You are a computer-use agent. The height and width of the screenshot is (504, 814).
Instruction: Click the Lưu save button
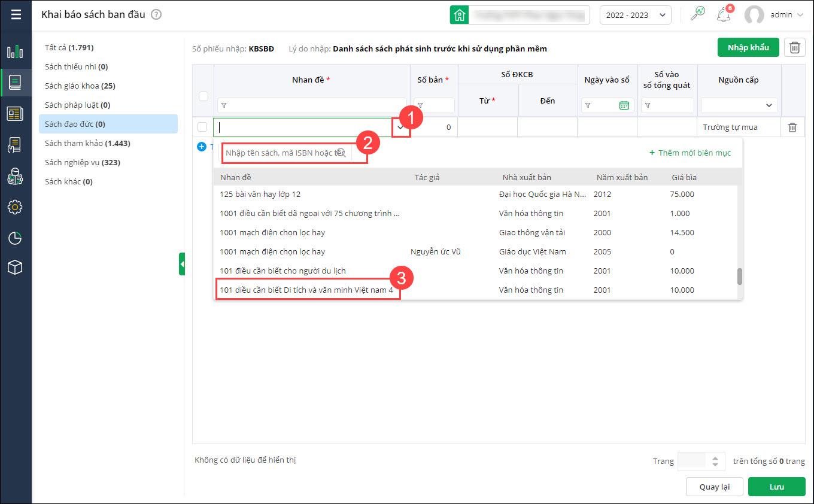click(x=776, y=487)
